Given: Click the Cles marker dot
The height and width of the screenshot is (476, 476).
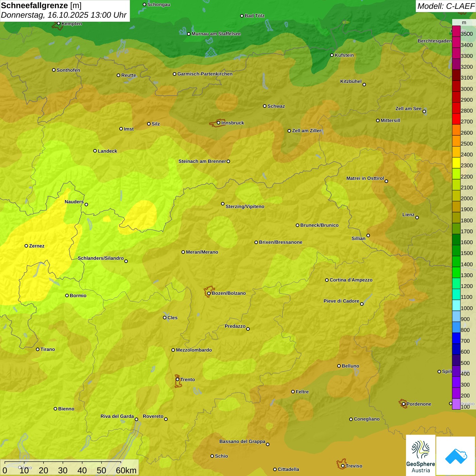Looking at the screenshot, I should pos(165,318).
